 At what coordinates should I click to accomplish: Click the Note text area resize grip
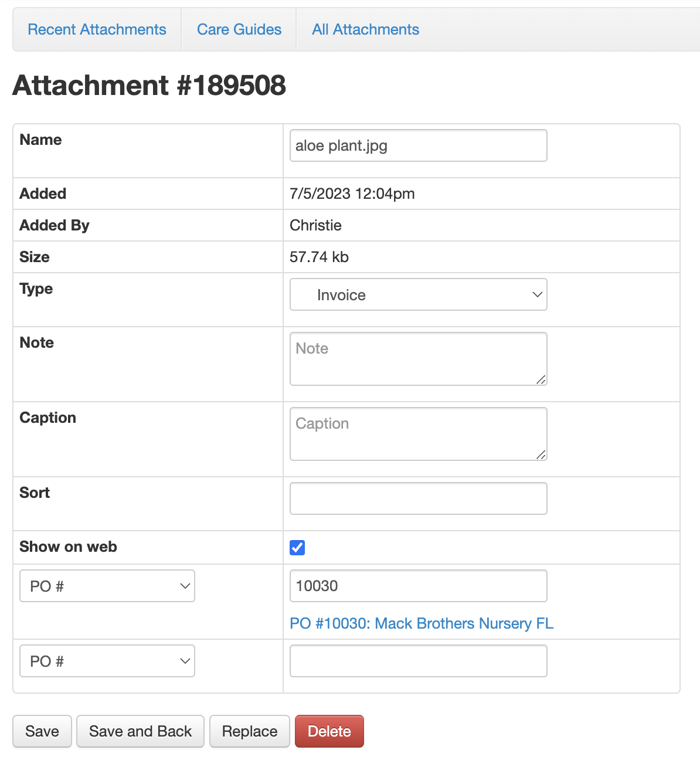point(541,380)
